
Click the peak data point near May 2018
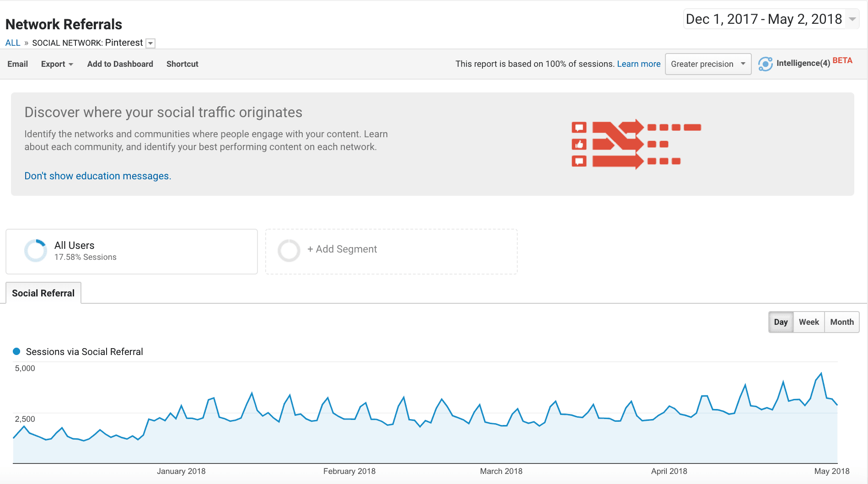click(821, 374)
